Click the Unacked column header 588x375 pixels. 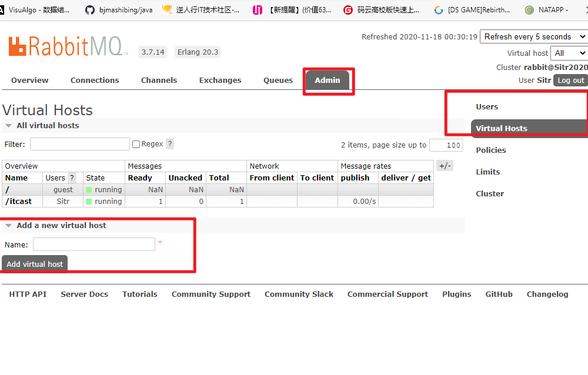[x=185, y=178]
